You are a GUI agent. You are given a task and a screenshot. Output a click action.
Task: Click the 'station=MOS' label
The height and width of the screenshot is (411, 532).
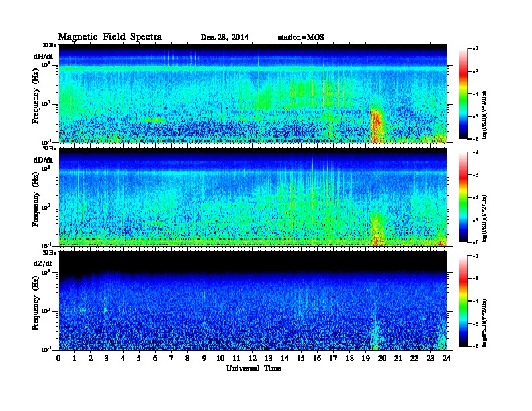click(x=301, y=38)
